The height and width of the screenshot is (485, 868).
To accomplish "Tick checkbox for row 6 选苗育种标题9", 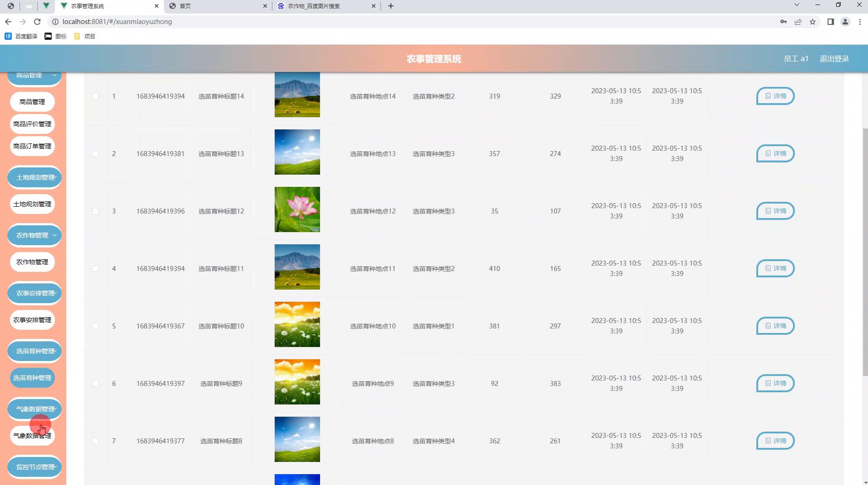I will [95, 384].
